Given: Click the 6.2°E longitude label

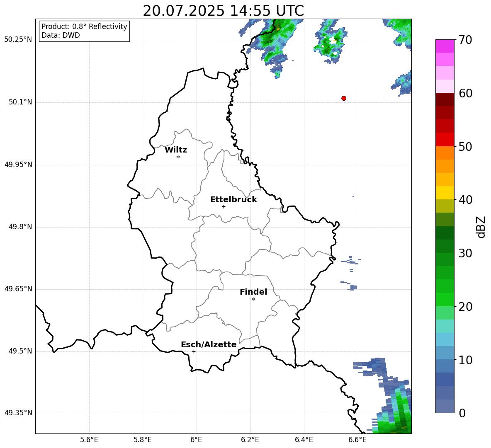Looking at the screenshot, I should (x=250, y=440).
